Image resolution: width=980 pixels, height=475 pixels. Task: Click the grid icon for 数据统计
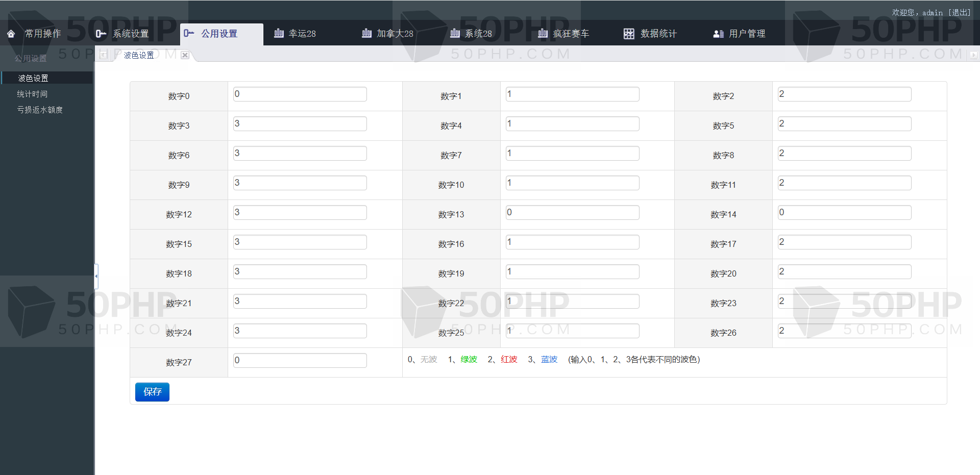point(629,34)
